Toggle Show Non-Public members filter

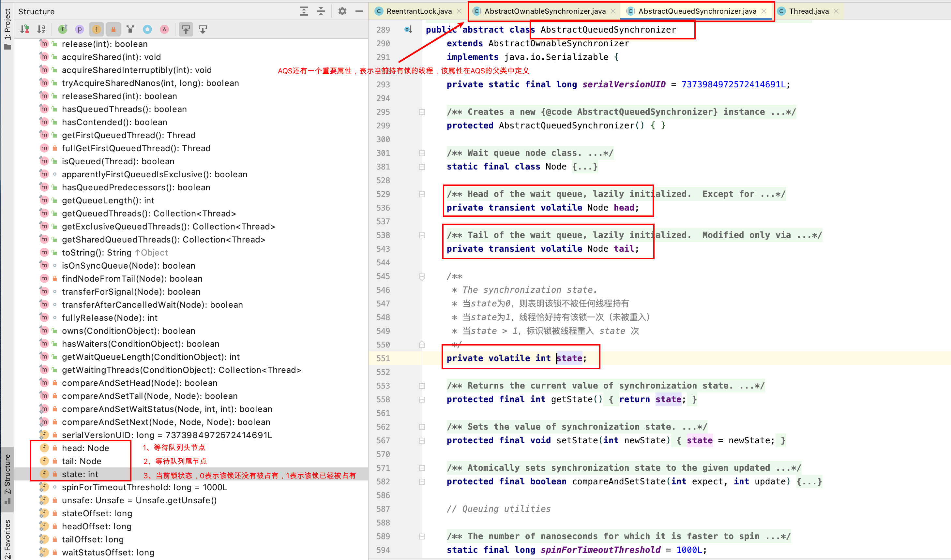(x=113, y=29)
